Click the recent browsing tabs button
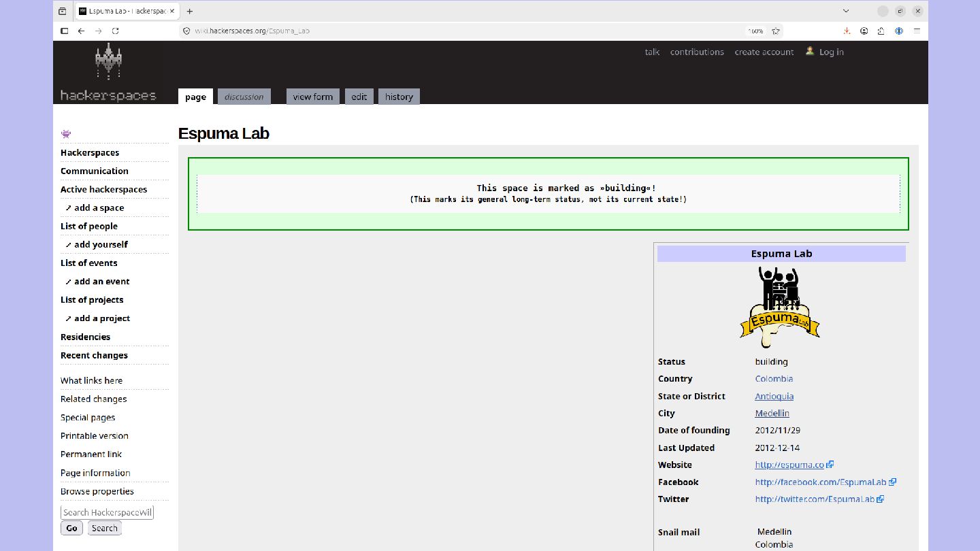 click(x=62, y=11)
